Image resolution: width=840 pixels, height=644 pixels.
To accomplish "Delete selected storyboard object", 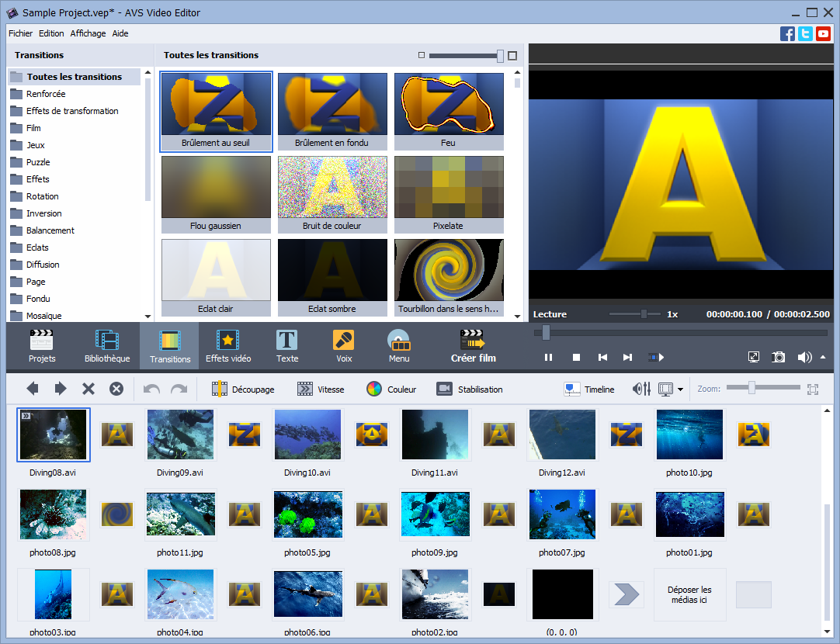I will tap(89, 389).
